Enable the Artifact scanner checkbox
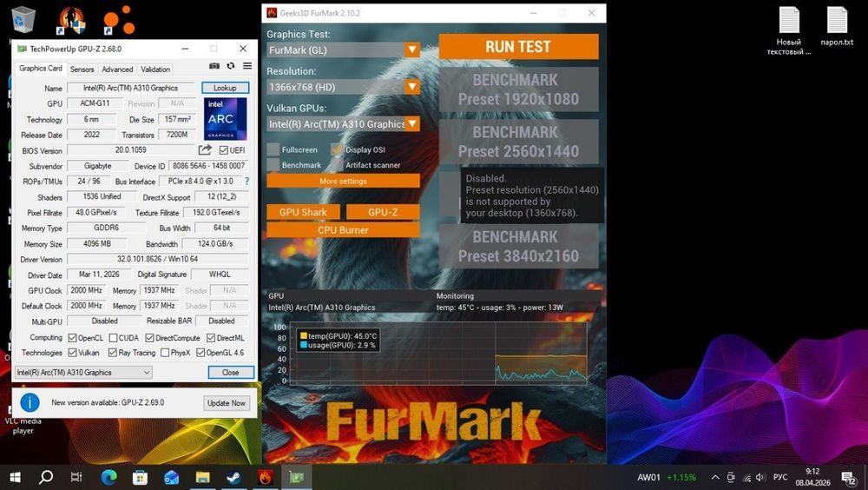 (x=337, y=164)
